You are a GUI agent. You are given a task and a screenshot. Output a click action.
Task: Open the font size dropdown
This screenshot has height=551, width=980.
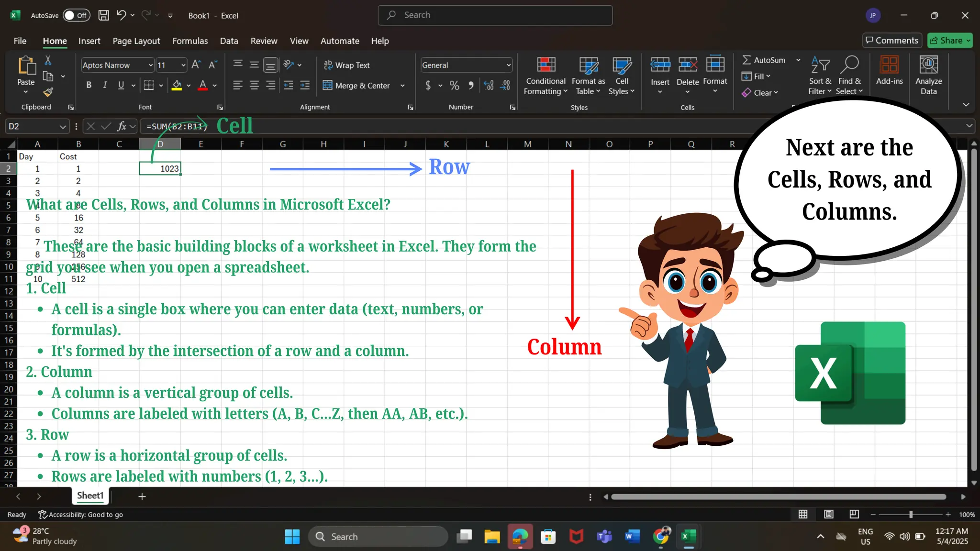coord(183,65)
